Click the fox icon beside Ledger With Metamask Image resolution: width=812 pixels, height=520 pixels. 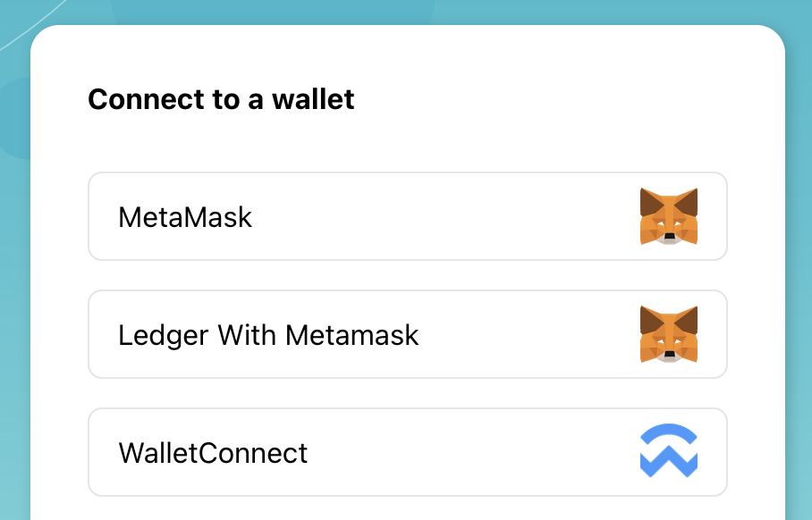pos(668,334)
